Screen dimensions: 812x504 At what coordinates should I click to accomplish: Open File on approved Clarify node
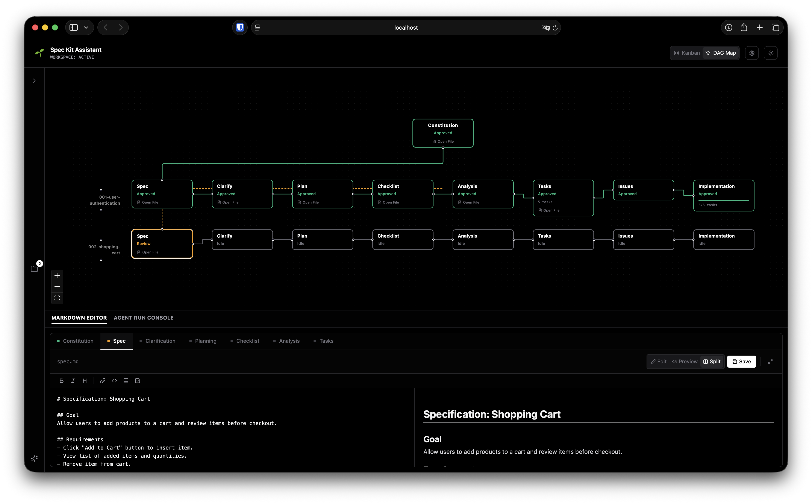click(228, 202)
